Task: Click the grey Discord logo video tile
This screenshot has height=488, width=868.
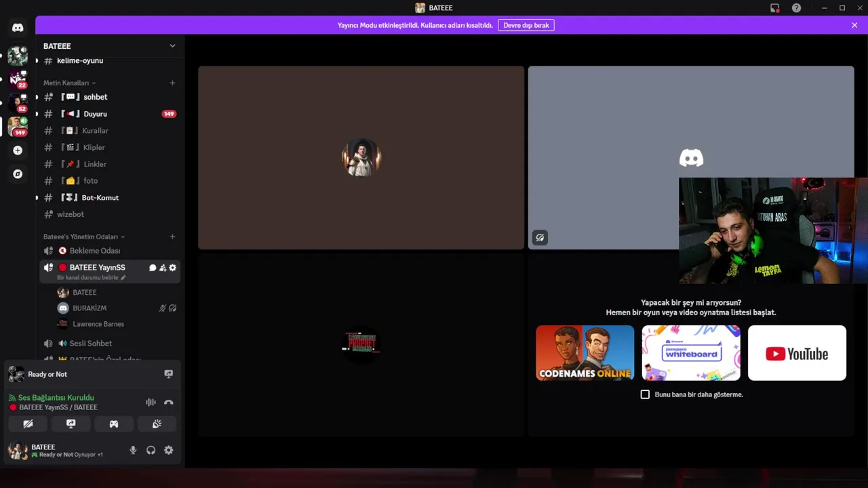Action: coord(691,157)
